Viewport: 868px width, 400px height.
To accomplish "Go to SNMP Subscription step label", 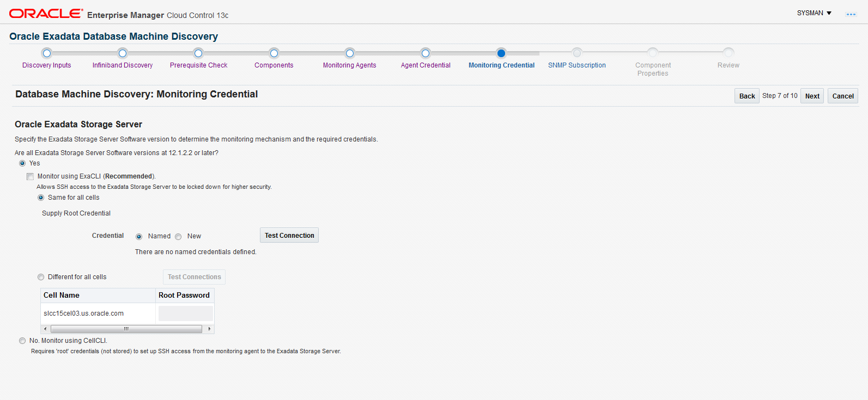I will point(577,65).
